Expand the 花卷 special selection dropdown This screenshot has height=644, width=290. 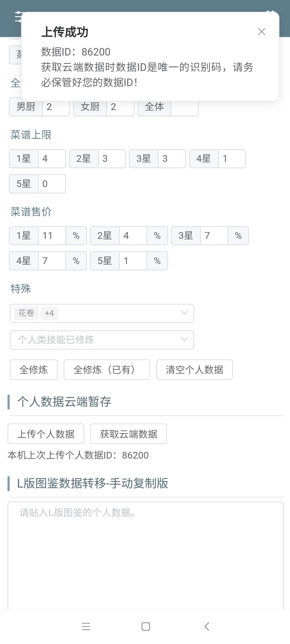(184, 313)
